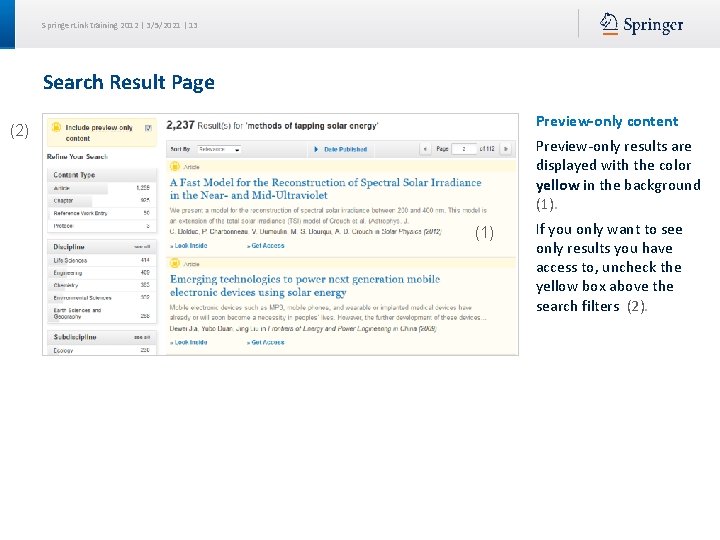Image resolution: width=720 pixels, height=540 pixels.
Task: Go to the previous results page arrow
Action: coord(425,149)
